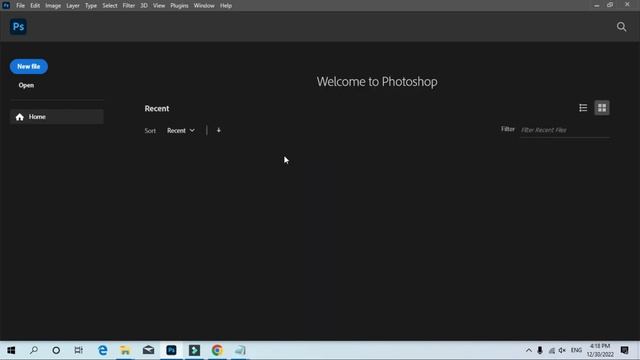This screenshot has width=640, height=360.
Task: Open the Plugins menu
Action: (x=180, y=6)
